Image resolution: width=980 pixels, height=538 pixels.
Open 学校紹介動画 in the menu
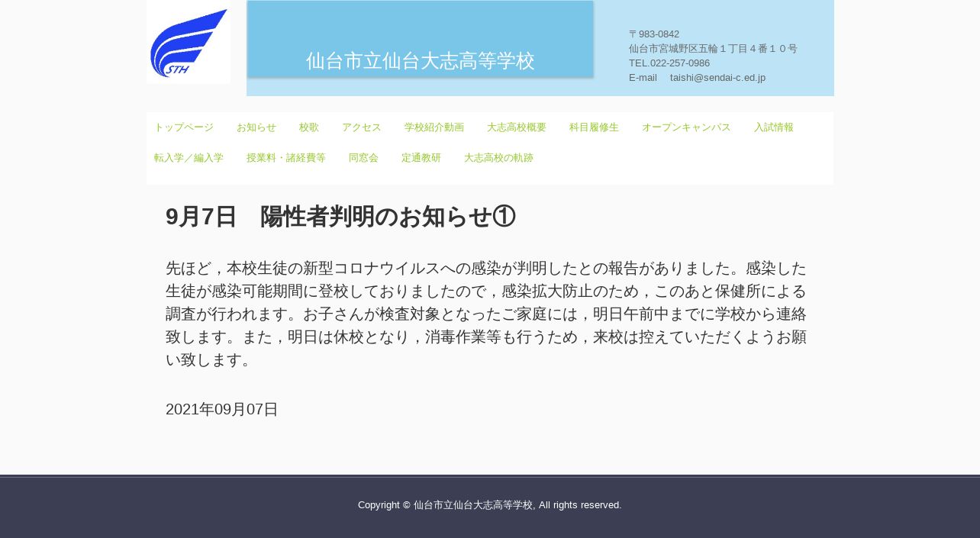coord(434,127)
